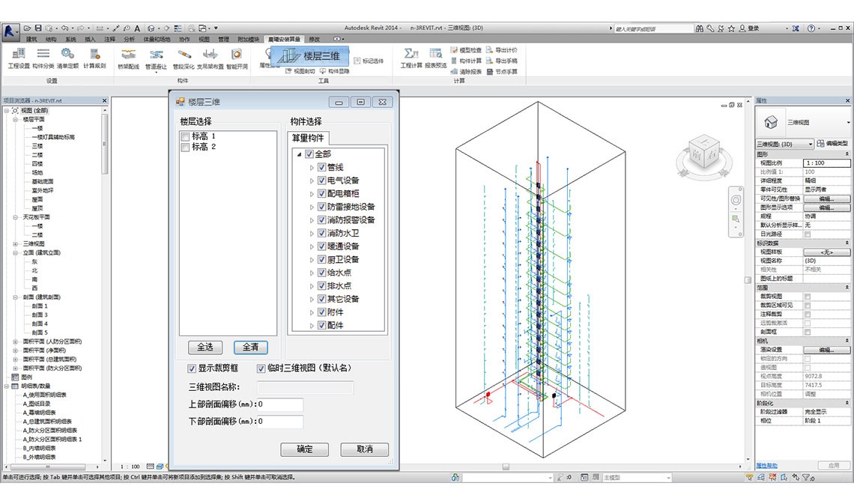
Task: Uncheck the 显示裁剪框 checkbox
Action: [x=192, y=368]
